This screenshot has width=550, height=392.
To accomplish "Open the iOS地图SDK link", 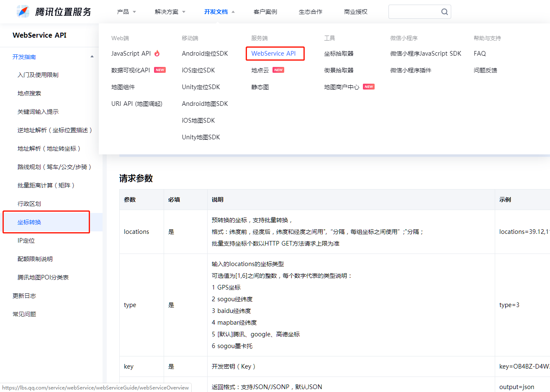I will [198, 120].
